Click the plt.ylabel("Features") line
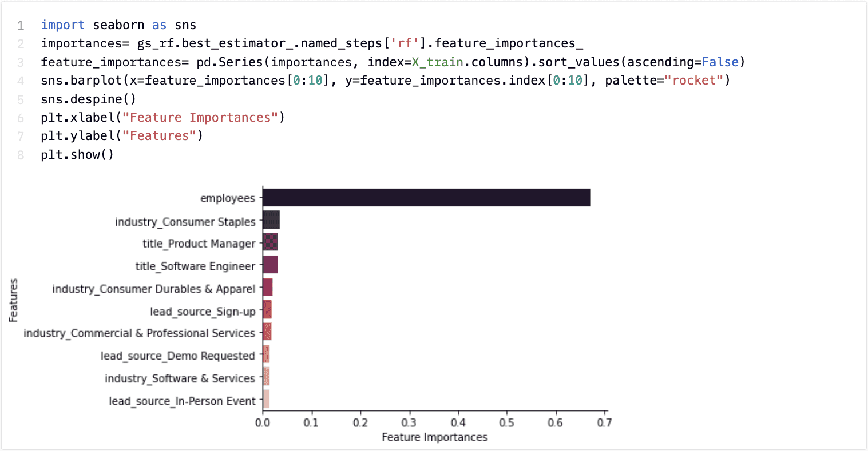The height and width of the screenshot is (451, 868). point(122,135)
